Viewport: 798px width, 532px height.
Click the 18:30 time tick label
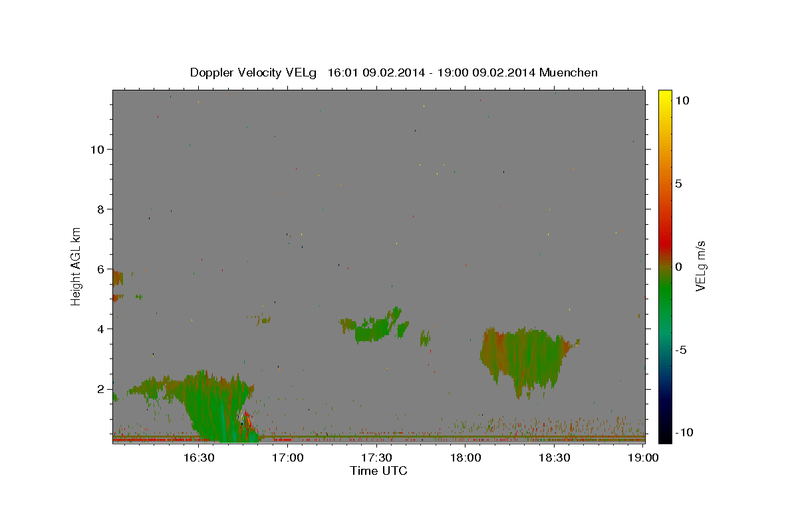[555, 458]
